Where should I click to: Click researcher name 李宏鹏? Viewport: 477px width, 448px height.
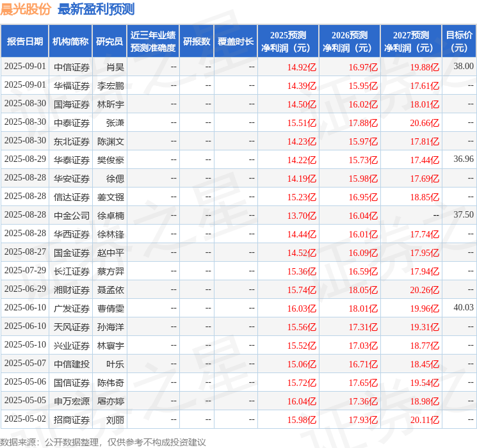click(x=111, y=86)
